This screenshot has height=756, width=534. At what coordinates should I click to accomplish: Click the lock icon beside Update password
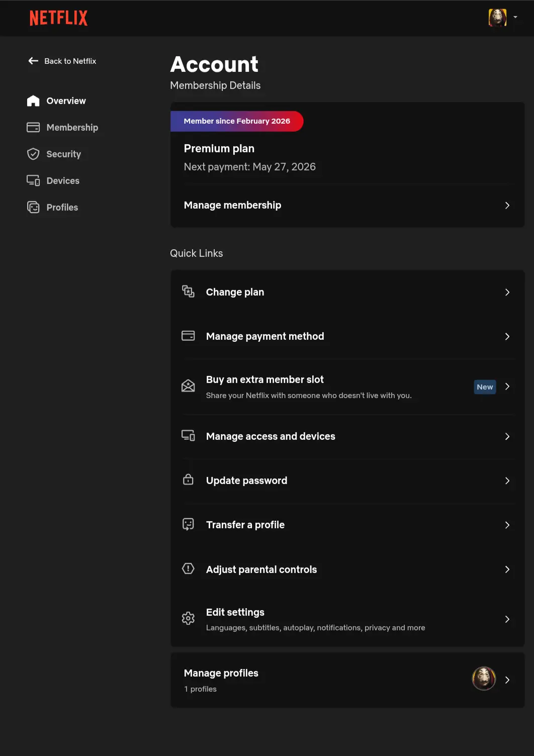(188, 480)
